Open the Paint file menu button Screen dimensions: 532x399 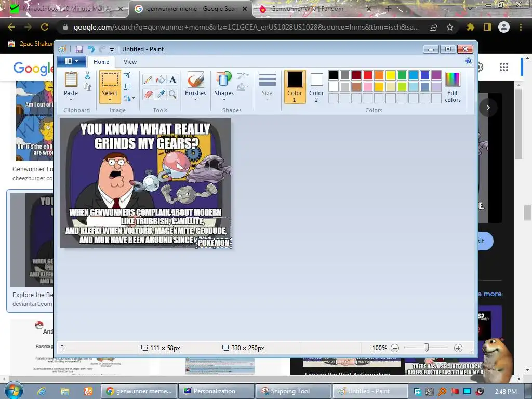click(71, 61)
